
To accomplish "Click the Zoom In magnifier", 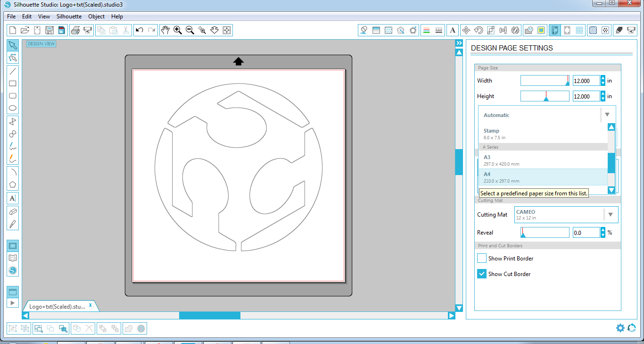I will click(x=178, y=30).
